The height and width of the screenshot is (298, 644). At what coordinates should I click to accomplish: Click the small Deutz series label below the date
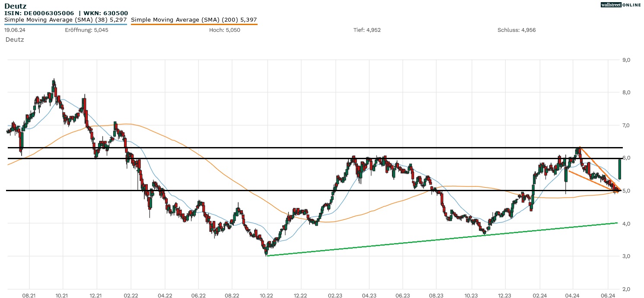click(15, 39)
